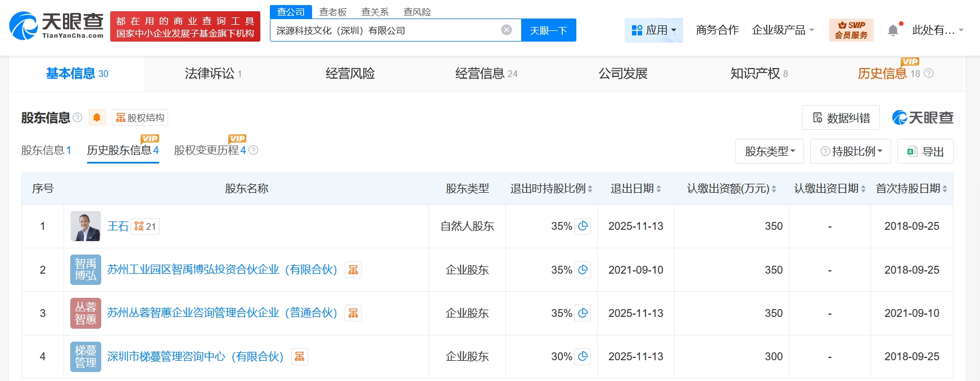The height and width of the screenshot is (381, 980).
Task: Open the 应用 dropdown menu
Action: [x=653, y=30]
